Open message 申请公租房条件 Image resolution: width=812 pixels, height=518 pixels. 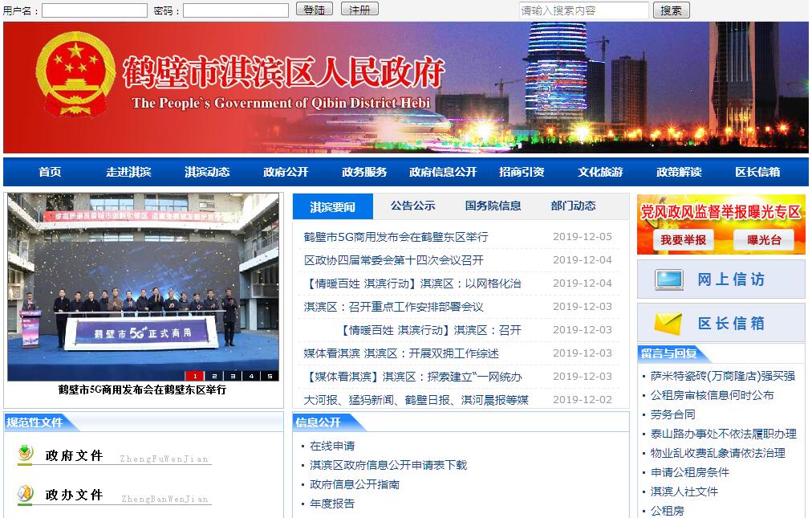[690, 472]
